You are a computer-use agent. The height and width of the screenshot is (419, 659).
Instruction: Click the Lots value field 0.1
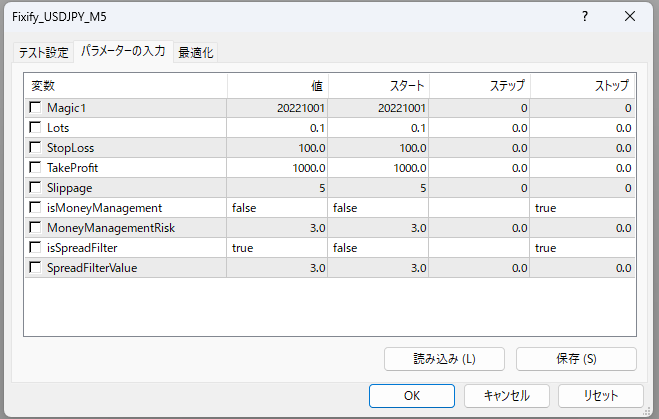tap(278, 128)
